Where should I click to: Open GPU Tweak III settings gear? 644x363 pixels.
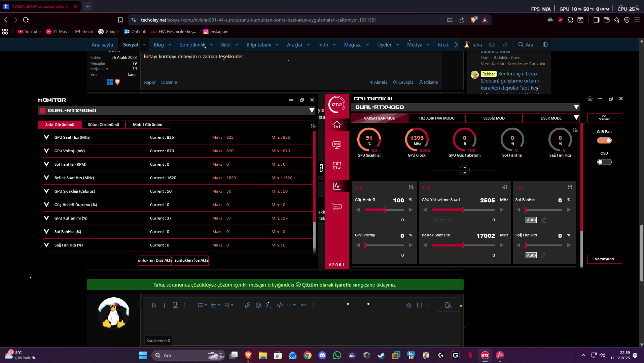click(x=590, y=99)
